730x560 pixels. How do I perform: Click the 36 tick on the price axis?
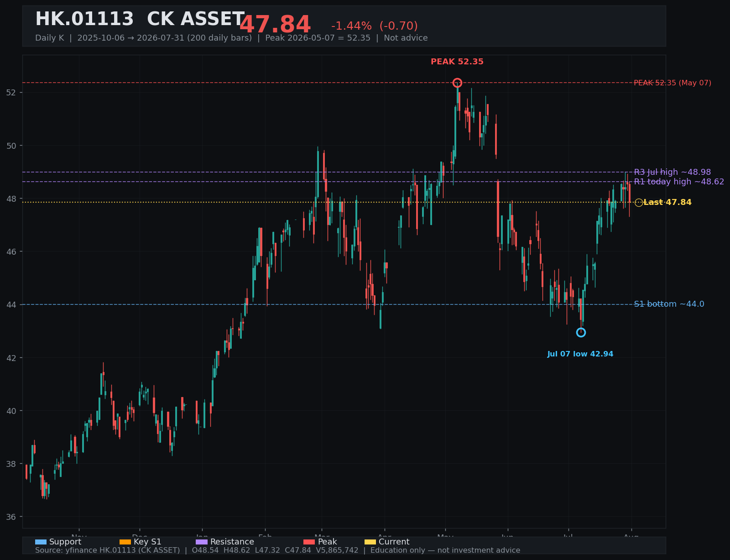pos(10,517)
